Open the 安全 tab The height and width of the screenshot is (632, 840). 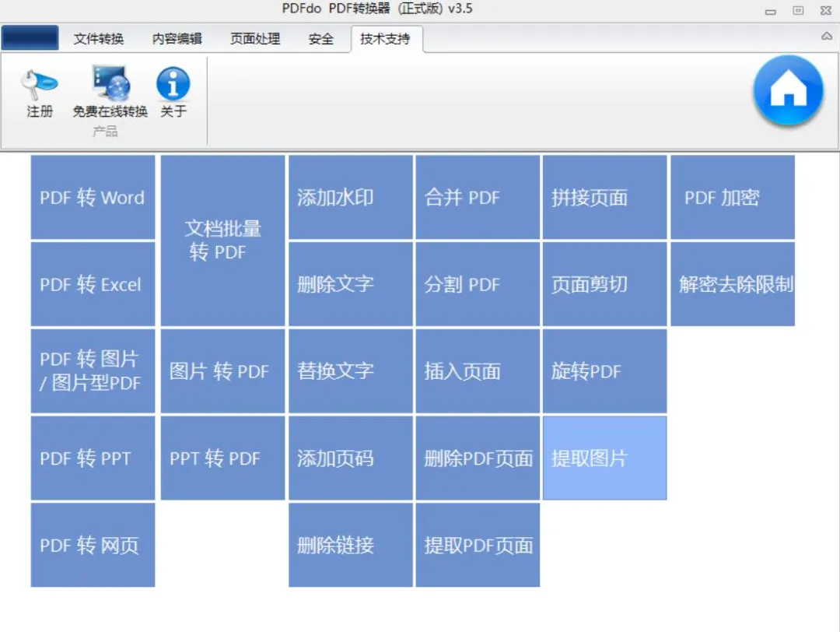coord(321,39)
